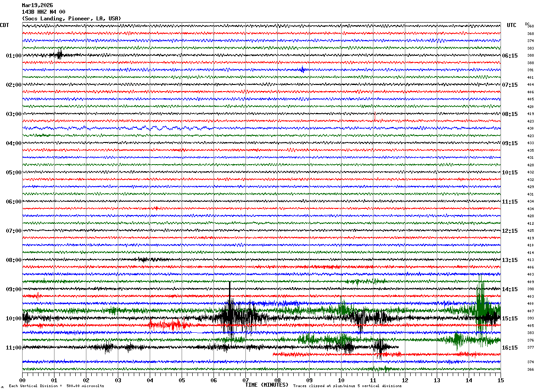Select the 11:00 CDT time label
Screen dimensions: 536x392
click(x=13, y=348)
